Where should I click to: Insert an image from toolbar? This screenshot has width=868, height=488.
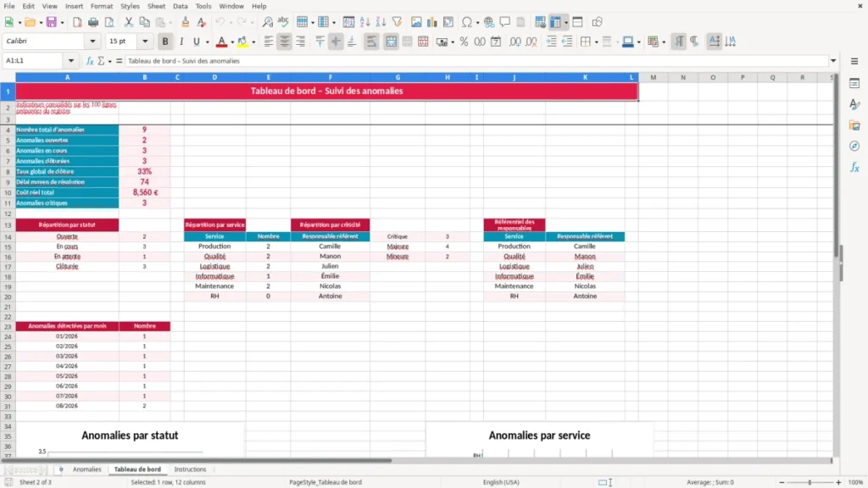[x=416, y=22]
